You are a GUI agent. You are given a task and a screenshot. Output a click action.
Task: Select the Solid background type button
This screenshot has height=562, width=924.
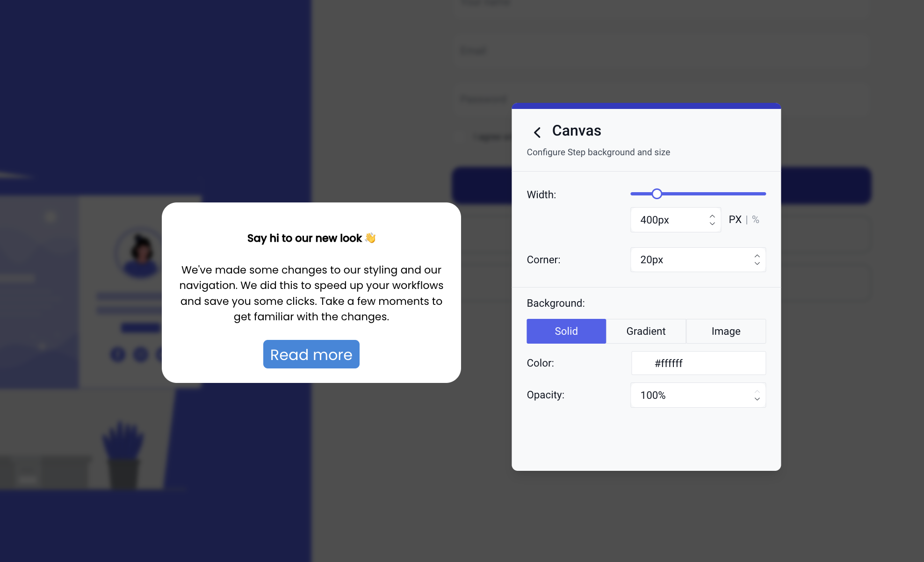click(566, 331)
